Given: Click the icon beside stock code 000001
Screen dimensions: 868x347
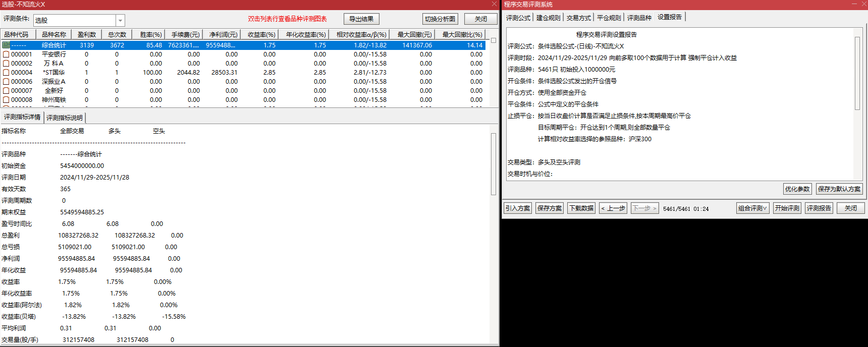Looking at the screenshot, I should [x=6, y=54].
